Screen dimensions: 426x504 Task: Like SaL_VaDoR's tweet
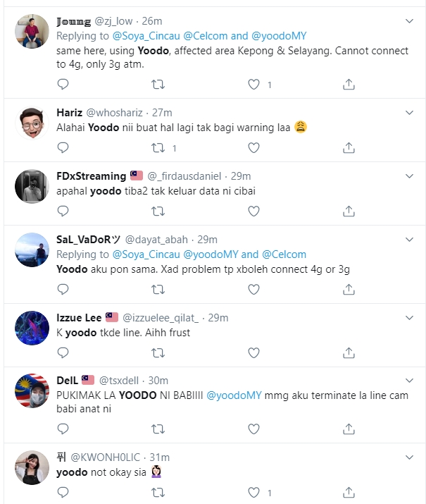click(253, 289)
